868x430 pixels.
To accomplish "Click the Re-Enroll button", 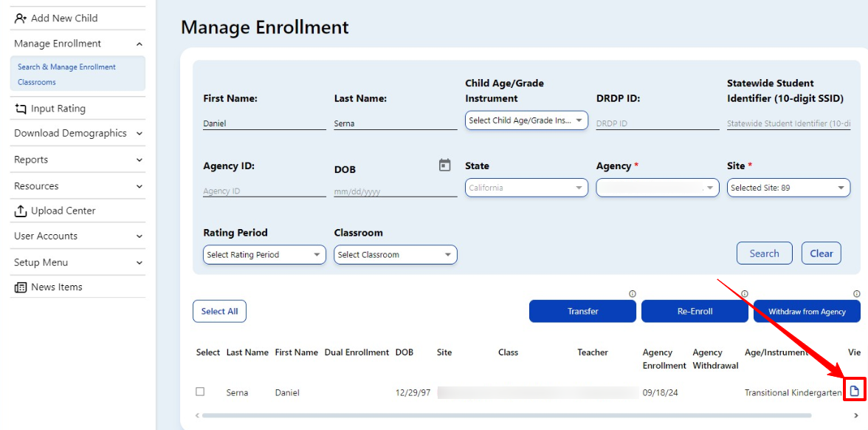I will (695, 312).
